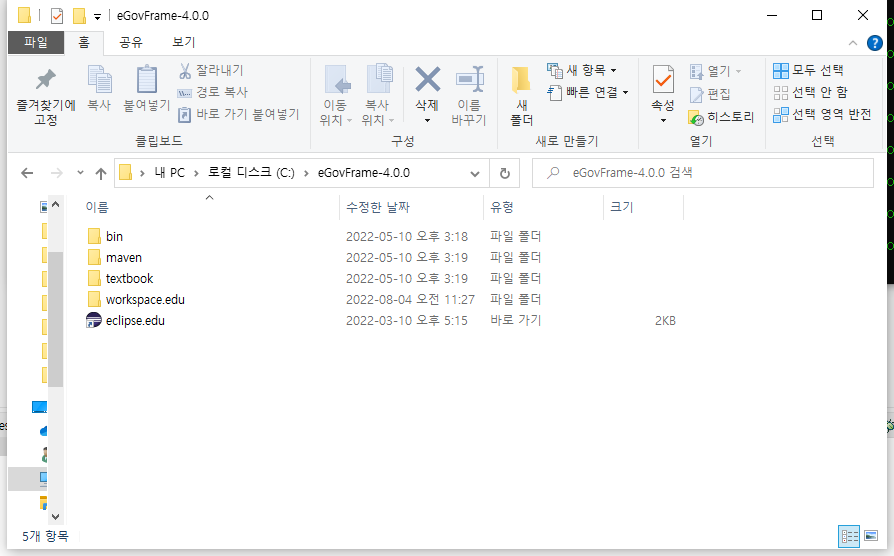Click date cell 2022-08-04 오전 11:27
Viewport: 894px width, 556px height.
tap(410, 299)
